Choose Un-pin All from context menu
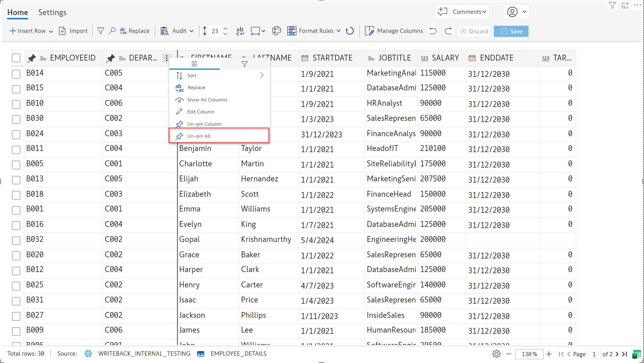The image size is (644, 363). tap(199, 136)
